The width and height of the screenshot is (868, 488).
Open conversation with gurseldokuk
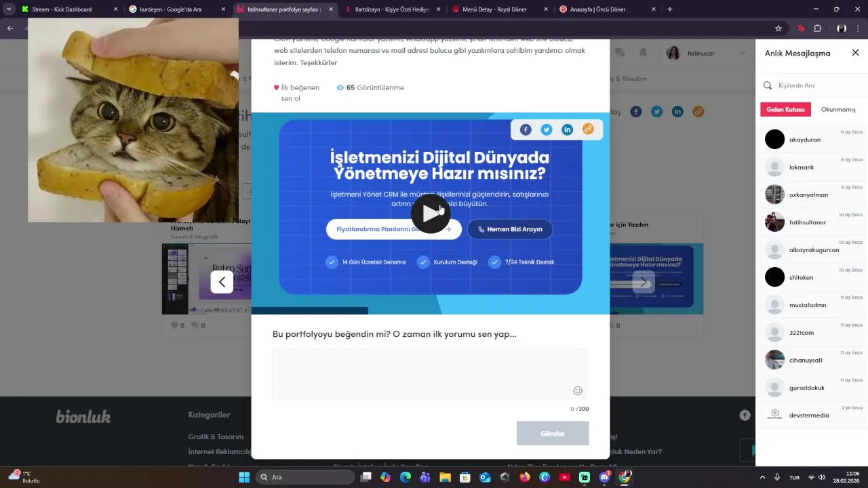pyautogui.click(x=812, y=388)
